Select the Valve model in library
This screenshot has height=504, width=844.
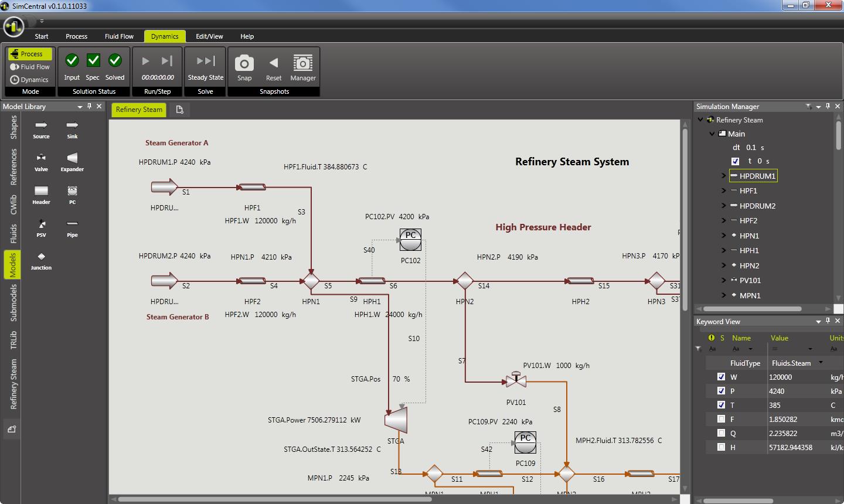[41, 158]
